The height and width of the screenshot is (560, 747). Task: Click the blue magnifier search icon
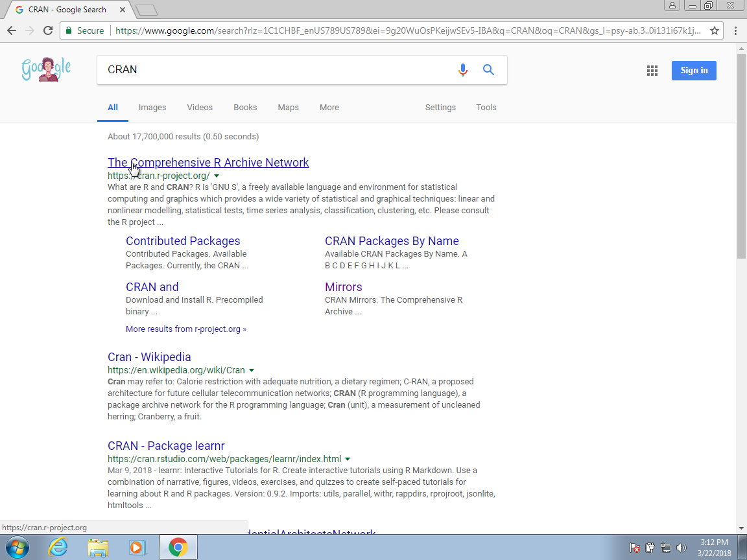tap(489, 70)
